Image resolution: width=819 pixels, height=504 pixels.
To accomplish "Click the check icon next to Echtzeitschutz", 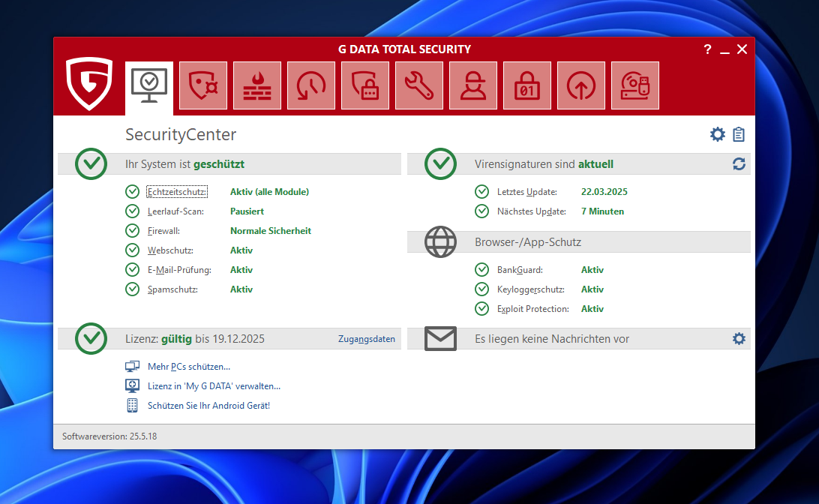I will pyautogui.click(x=132, y=192).
